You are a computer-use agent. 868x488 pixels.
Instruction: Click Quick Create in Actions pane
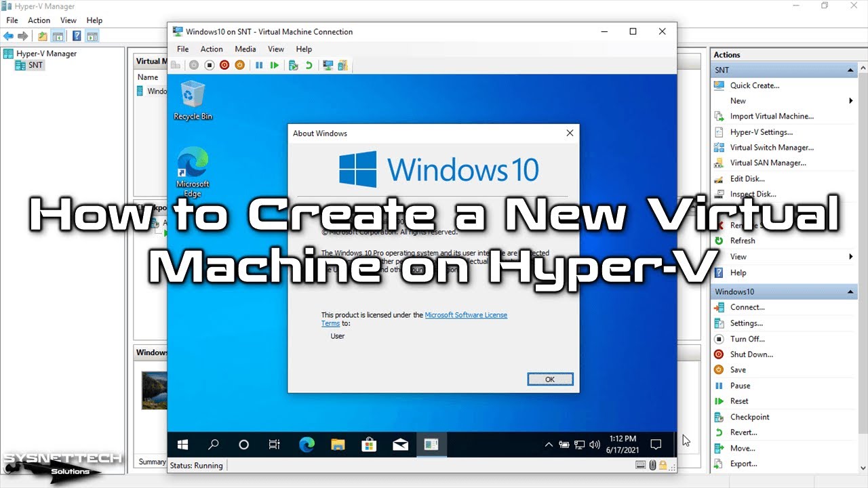click(x=755, y=85)
